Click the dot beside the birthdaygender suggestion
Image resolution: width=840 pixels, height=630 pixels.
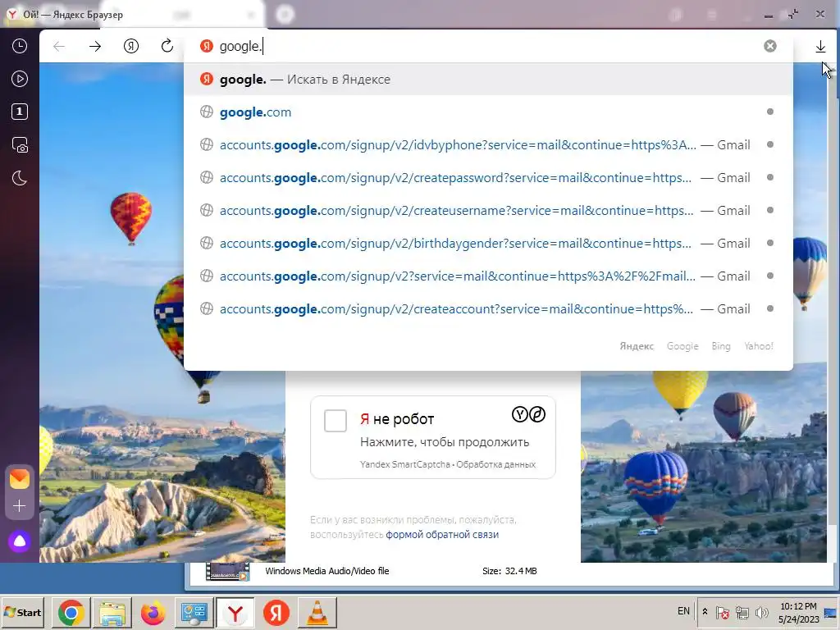(769, 243)
